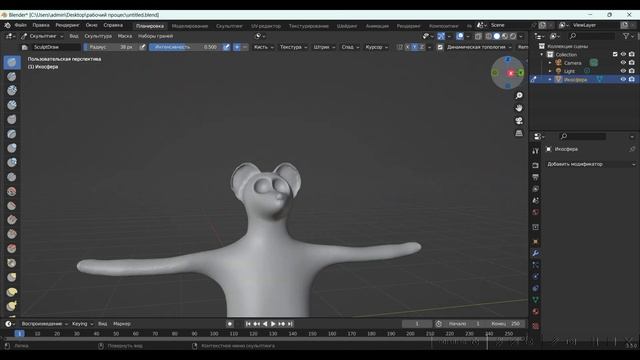Open the Наборы граней menu
Image resolution: width=640 pixels, height=360 pixels.
156,36
